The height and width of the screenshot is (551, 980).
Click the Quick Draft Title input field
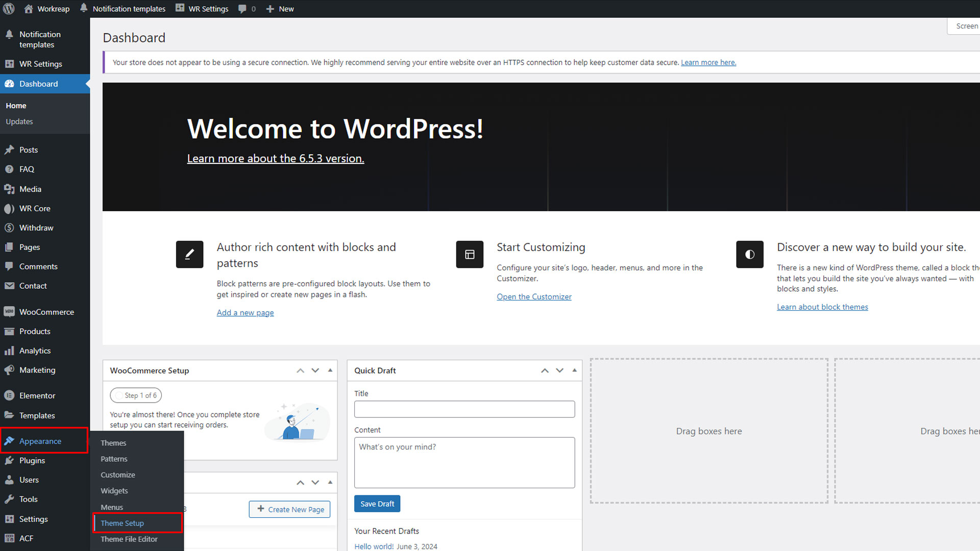[464, 409]
